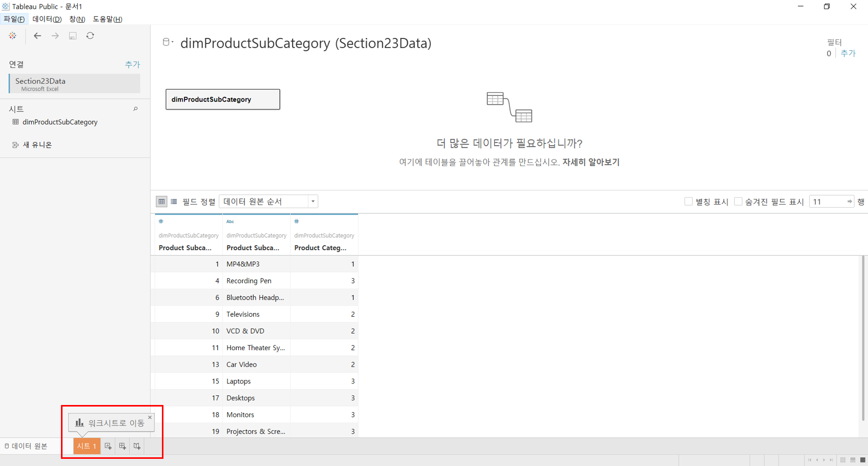The image size is (868, 466).
Task: Change data type of Product Category column
Action: tap(297, 221)
